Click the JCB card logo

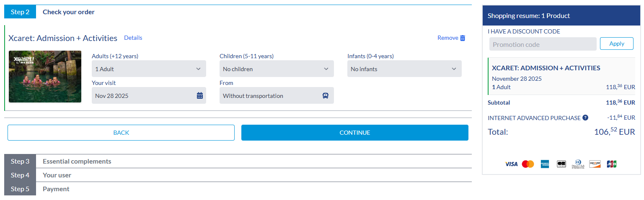pos(611,164)
